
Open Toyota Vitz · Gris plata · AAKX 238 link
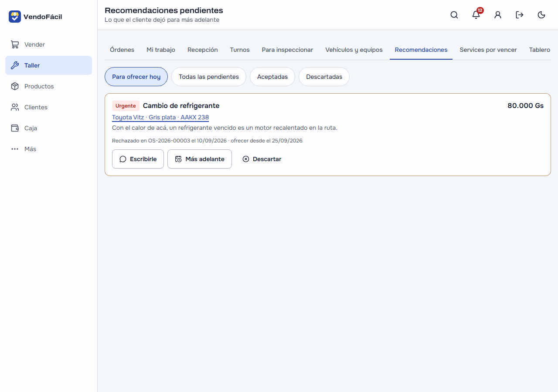click(x=160, y=117)
